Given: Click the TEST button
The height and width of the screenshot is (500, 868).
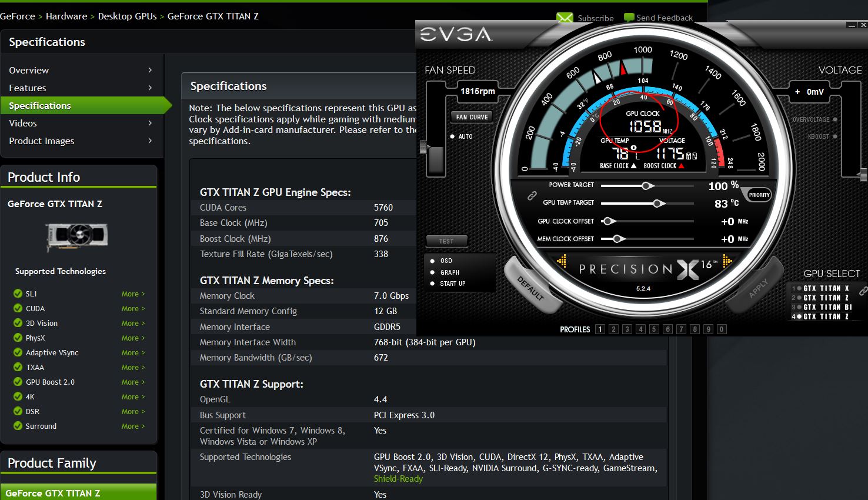Looking at the screenshot, I should [x=446, y=241].
